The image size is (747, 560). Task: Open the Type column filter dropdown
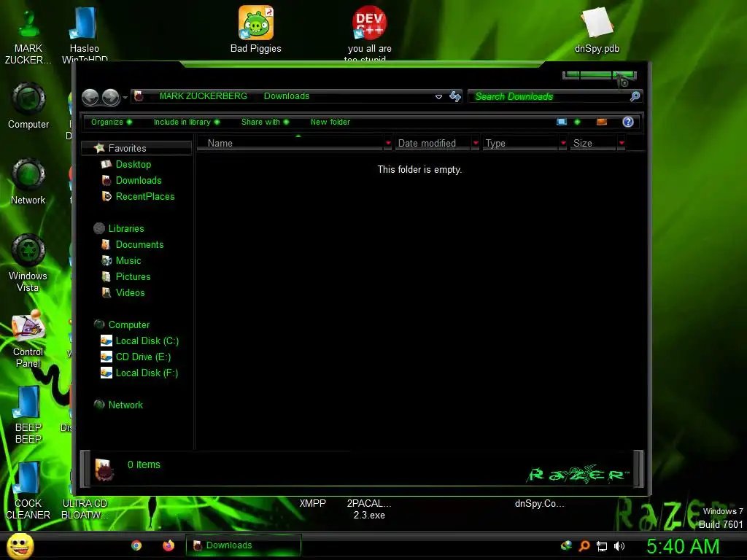coord(564,144)
